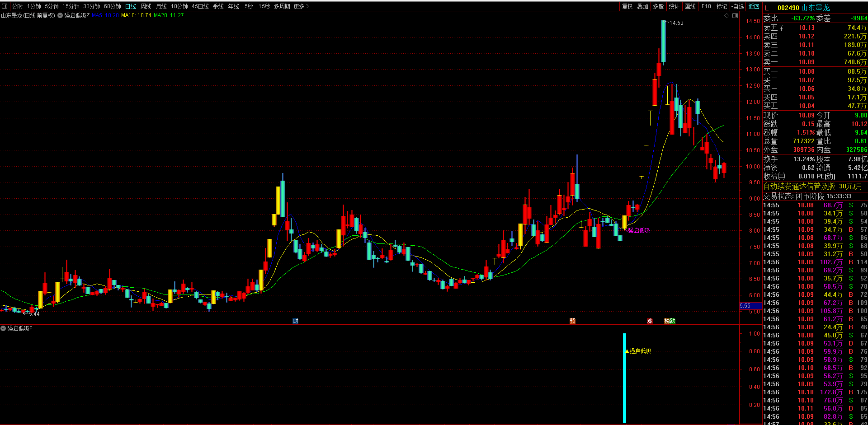The image size is (868, 425).
Task: Select the 60分钟 period tab
Action: coord(112,6)
